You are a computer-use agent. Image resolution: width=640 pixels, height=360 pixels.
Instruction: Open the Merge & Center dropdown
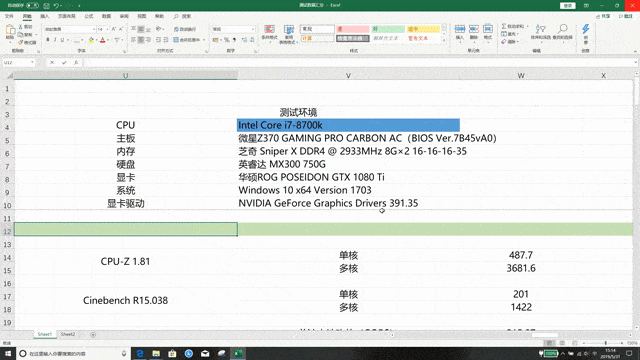204,40
